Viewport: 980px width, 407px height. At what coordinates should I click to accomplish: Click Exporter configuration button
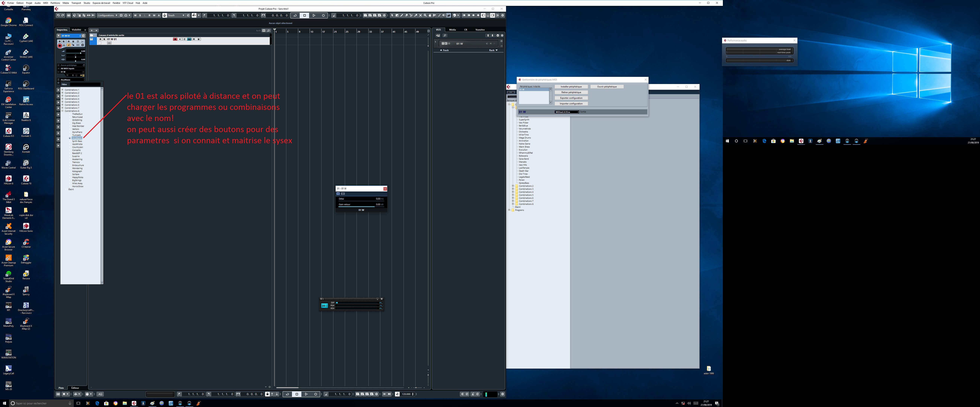click(571, 98)
